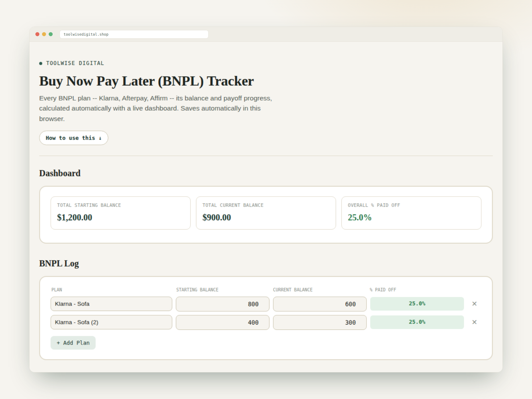This screenshot has height=399, width=532.
Task: Edit the Klarna - Sofa (2) plan name
Action: pyautogui.click(x=111, y=322)
